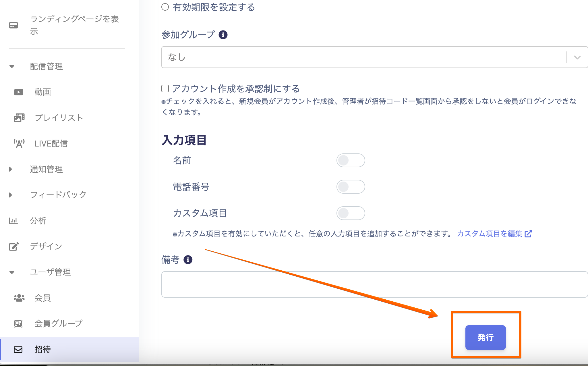Click the landing page display icon
The height and width of the screenshot is (366, 588).
click(x=13, y=25)
